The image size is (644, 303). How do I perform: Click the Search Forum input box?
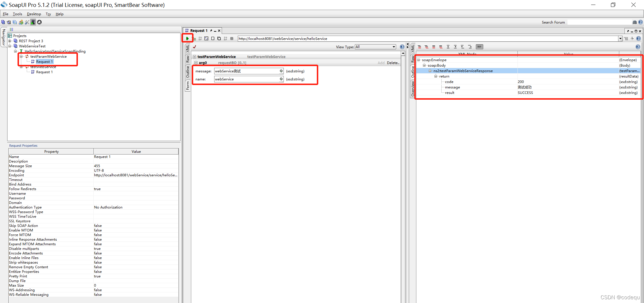[600, 22]
